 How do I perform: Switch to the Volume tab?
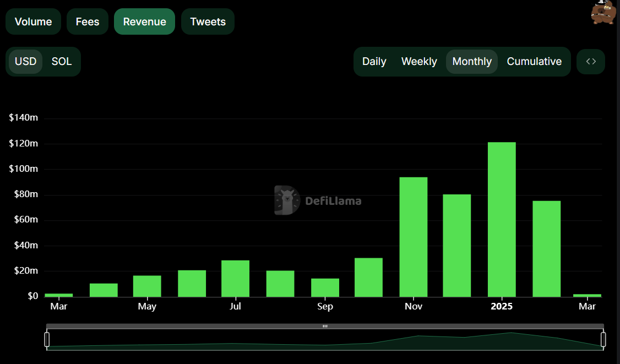tap(33, 22)
